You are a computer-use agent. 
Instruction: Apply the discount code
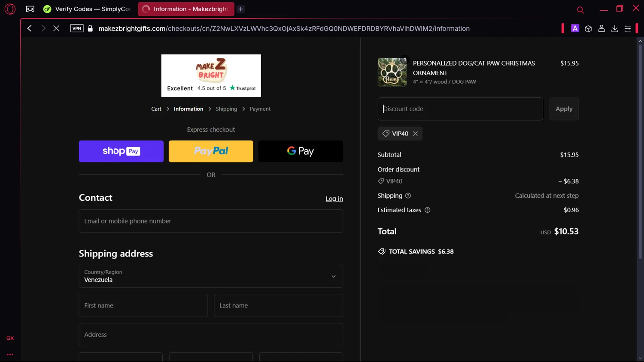(x=564, y=109)
